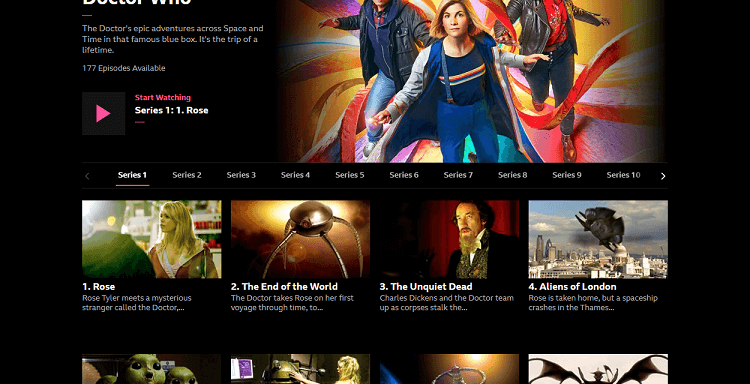750x384 pixels.
Task: Switch to the Series 7 tab
Action: click(458, 175)
